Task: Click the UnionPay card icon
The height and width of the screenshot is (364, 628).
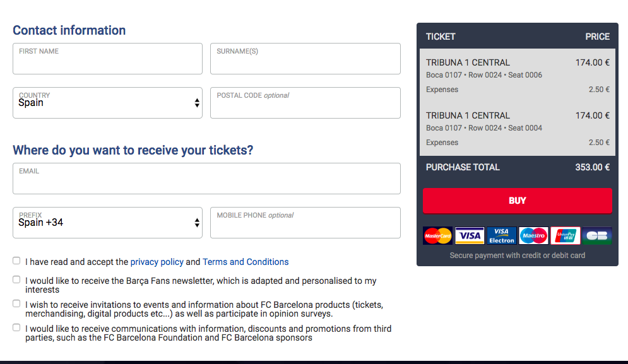Action: tap(565, 236)
